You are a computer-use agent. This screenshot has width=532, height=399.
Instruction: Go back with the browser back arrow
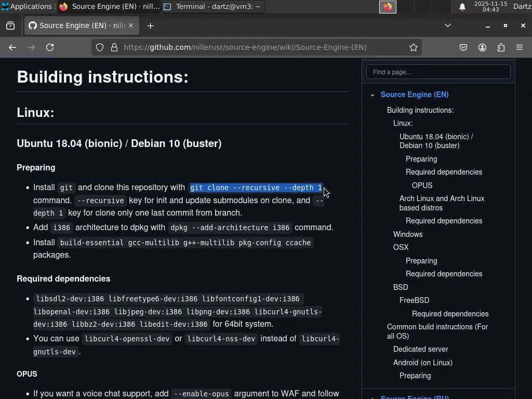(x=12, y=47)
